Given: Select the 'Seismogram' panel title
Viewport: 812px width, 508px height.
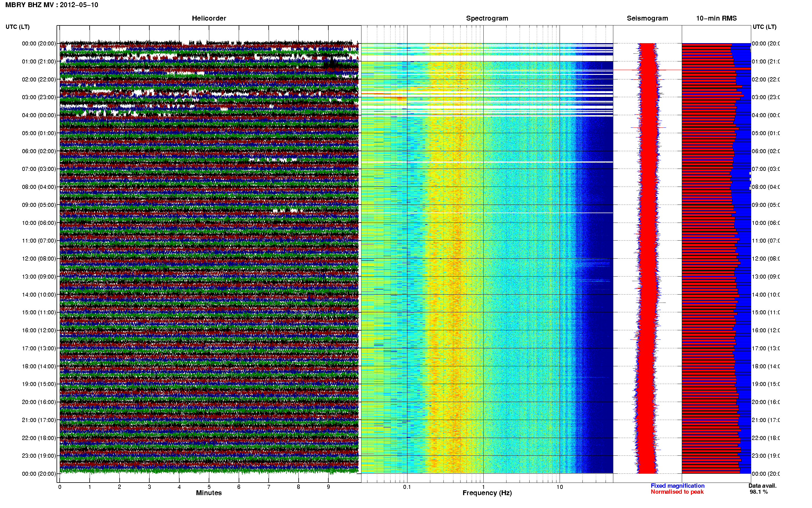Looking at the screenshot, I should [647, 18].
